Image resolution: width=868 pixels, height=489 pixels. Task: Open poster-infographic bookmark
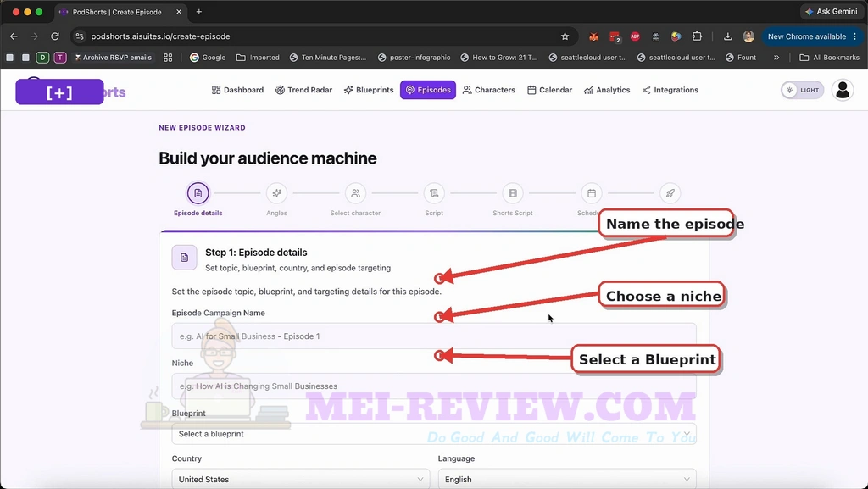coord(414,58)
